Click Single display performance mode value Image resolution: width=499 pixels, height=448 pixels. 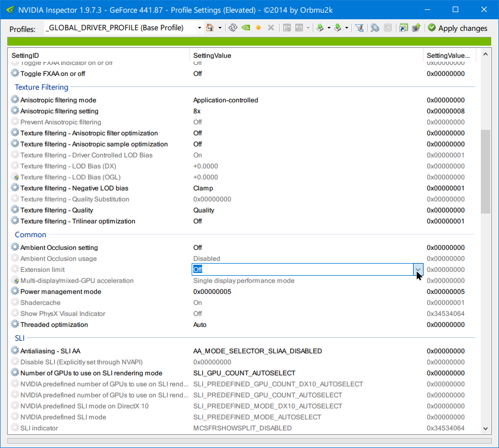(244, 281)
